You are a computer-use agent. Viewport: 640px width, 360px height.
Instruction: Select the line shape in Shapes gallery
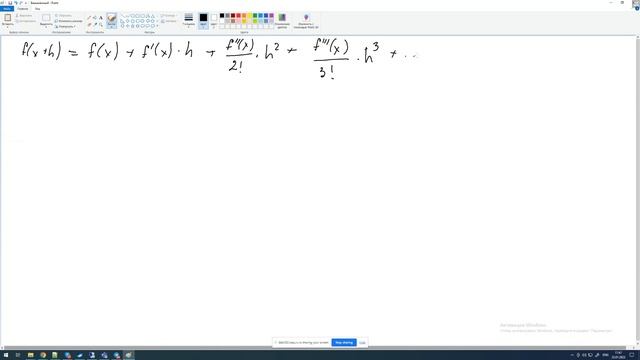tap(122, 16)
